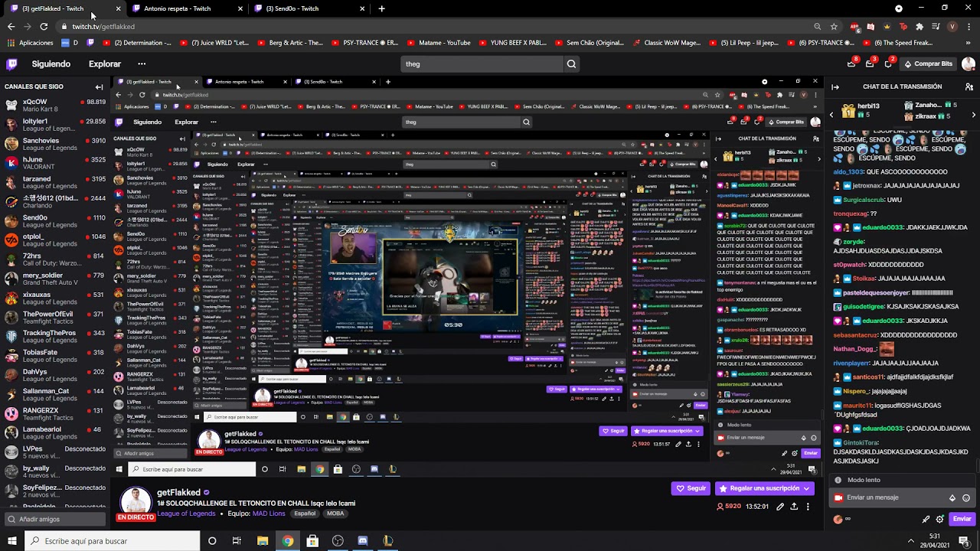Open Windows Start menu on bottom taskbar
Image resolution: width=980 pixels, height=551 pixels.
pyautogui.click(x=12, y=541)
